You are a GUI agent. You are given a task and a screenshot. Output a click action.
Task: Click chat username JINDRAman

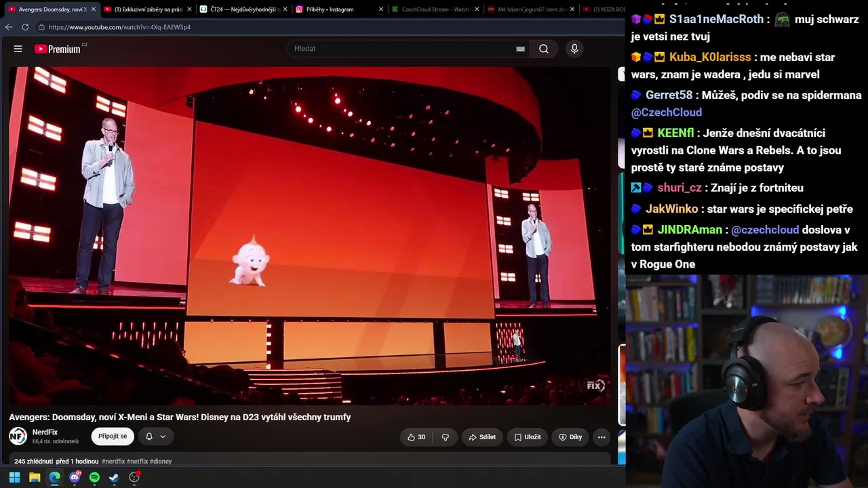[x=690, y=230]
